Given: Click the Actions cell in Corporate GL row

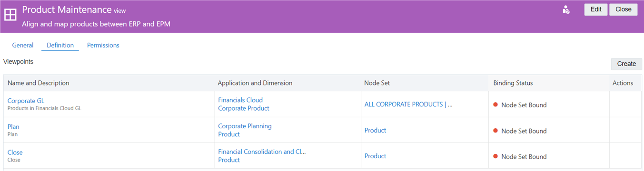Looking at the screenshot, I should [x=625, y=104].
